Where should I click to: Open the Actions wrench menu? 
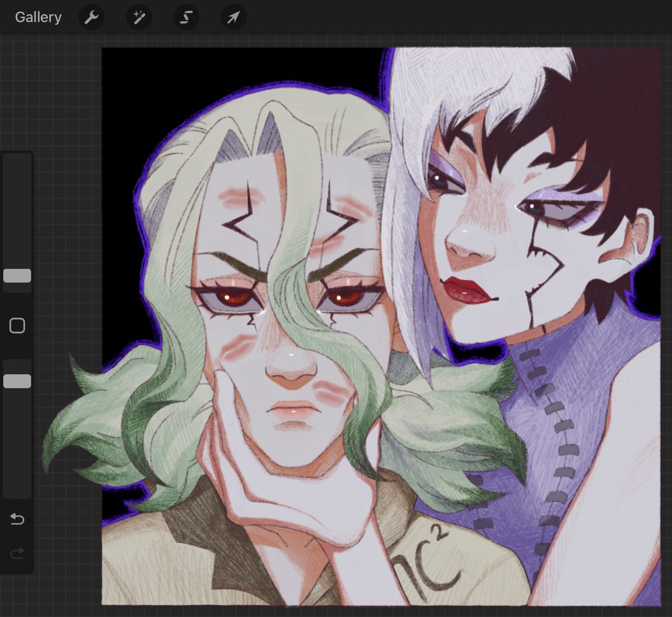point(91,17)
